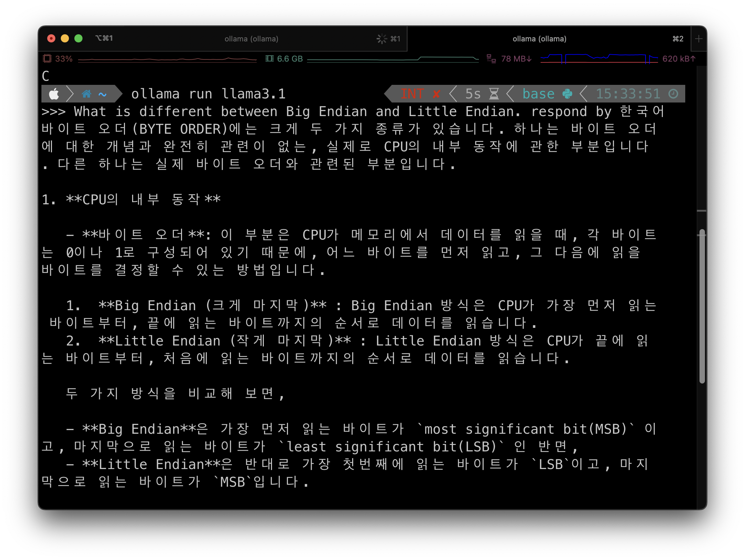Click the activity spinner in first tab
The width and height of the screenshot is (745, 560).
(x=382, y=39)
